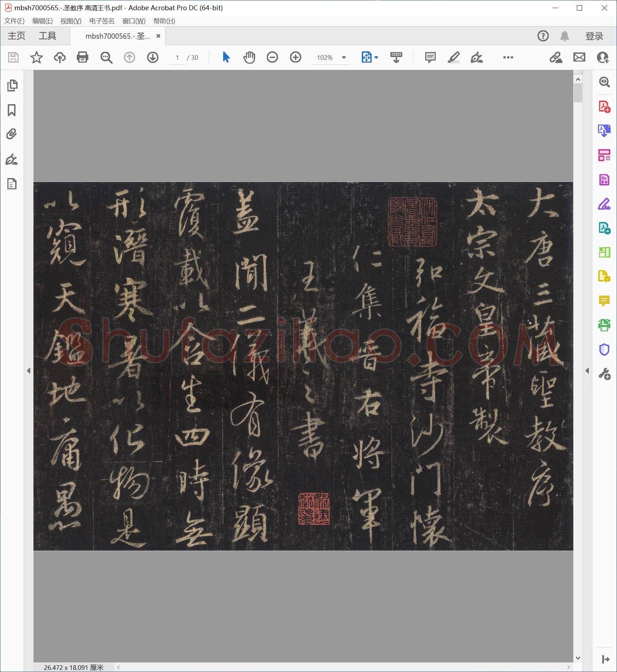The width and height of the screenshot is (617, 672).
Task: Click the page size 26.472 x 18.091 text
Action: coord(74,667)
